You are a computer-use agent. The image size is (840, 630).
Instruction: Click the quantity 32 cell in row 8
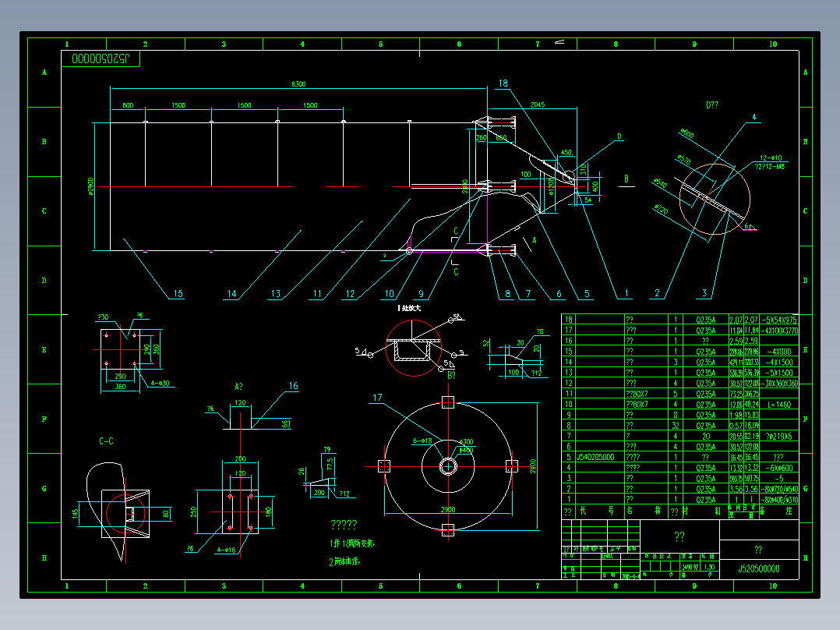676,425
